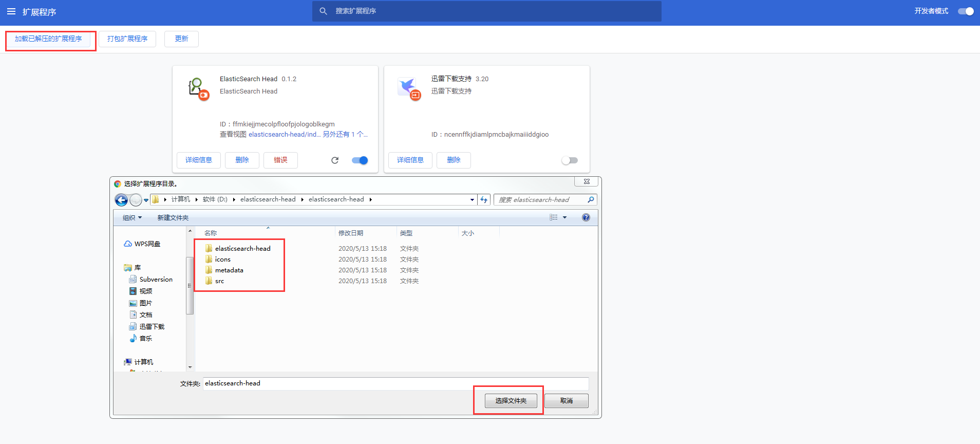Image resolution: width=980 pixels, height=444 pixels.
Task: Open 详细信息 for ElasticSearch Head
Action: [199, 160]
